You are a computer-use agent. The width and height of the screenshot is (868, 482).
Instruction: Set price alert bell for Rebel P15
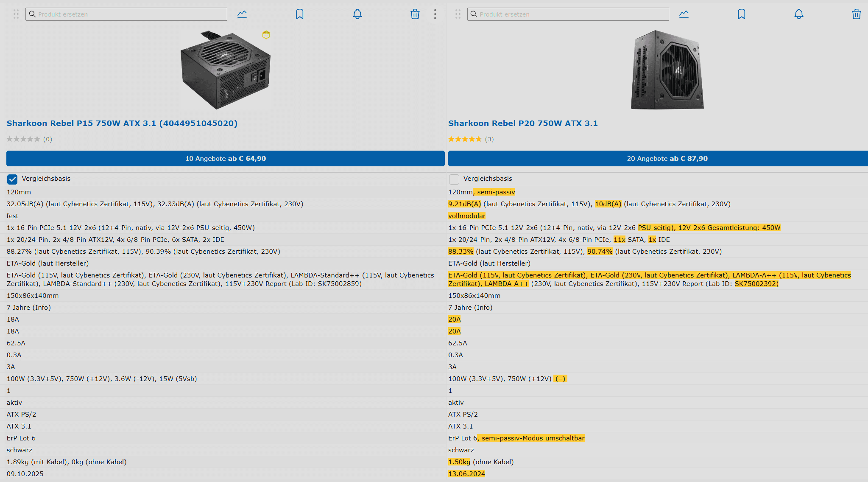tap(357, 14)
